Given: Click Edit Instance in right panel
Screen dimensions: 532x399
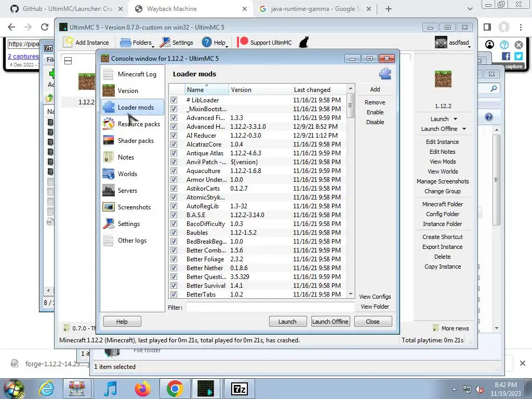Looking at the screenshot, I should tap(443, 142).
